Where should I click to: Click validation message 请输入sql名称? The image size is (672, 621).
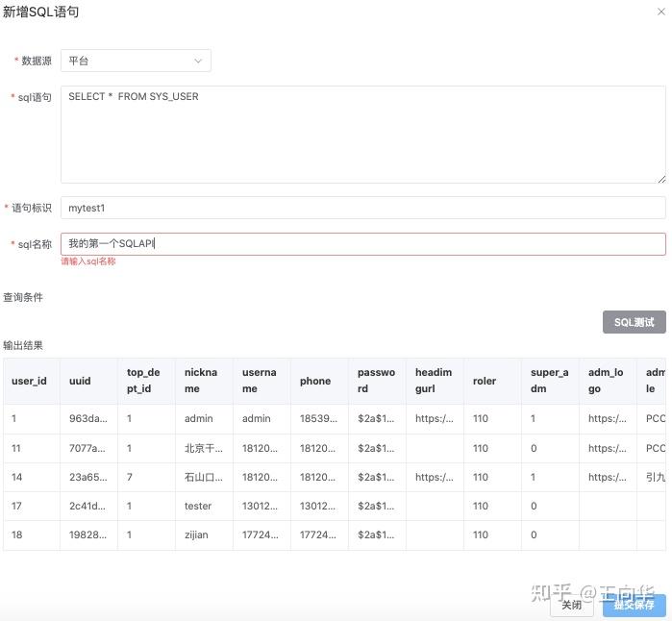click(x=88, y=261)
